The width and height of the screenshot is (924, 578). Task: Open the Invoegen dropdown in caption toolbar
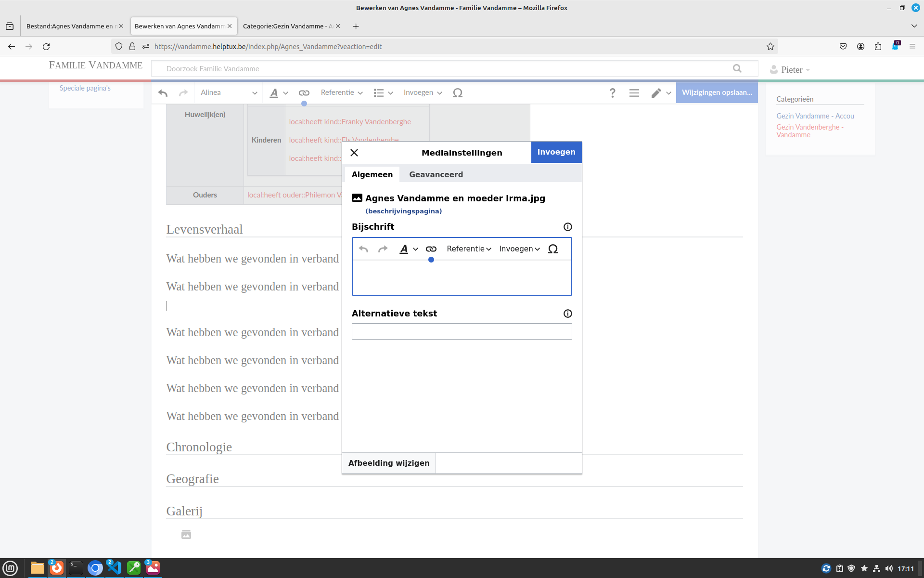pyautogui.click(x=519, y=249)
